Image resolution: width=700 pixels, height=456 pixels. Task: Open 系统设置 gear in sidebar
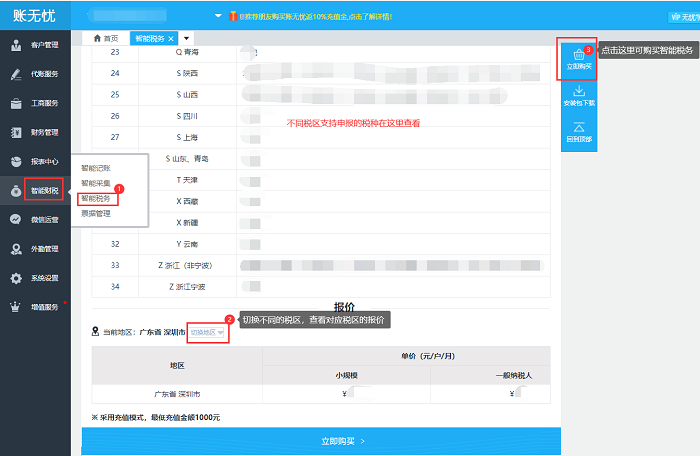point(16,278)
